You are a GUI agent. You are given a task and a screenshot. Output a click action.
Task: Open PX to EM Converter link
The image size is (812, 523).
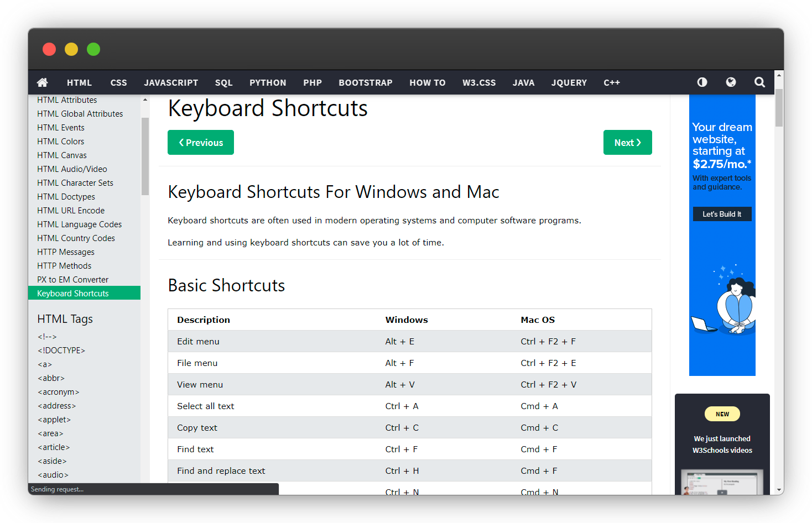pyautogui.click(x=72, y=280)
